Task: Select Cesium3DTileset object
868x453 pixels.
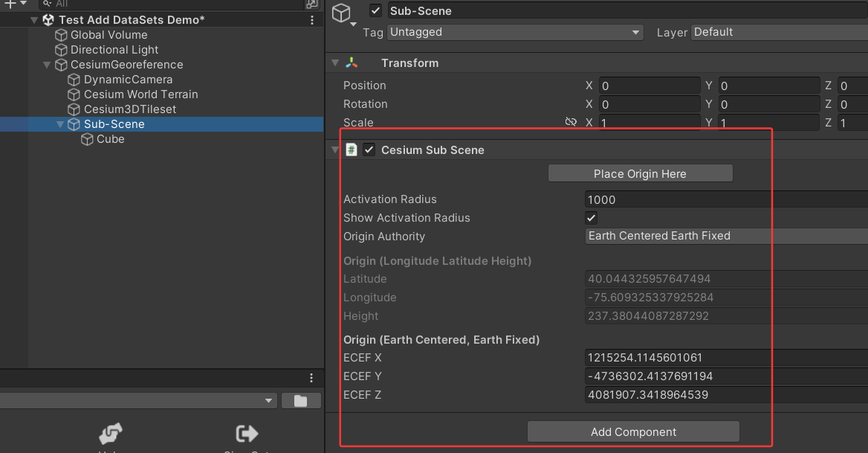Action: [130, 109]
